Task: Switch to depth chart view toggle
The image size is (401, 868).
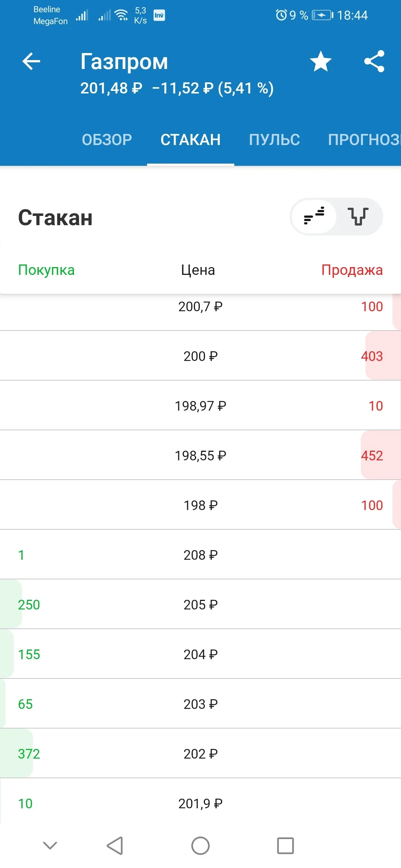Action: 358,216
